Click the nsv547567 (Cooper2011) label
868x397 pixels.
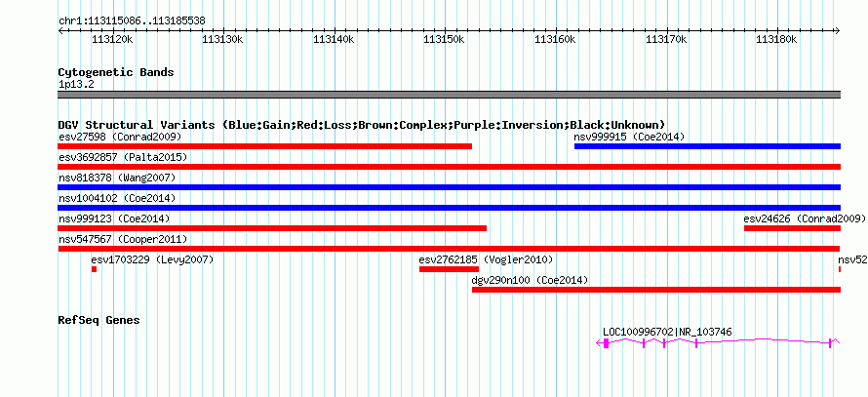click(x=123, y=239)
